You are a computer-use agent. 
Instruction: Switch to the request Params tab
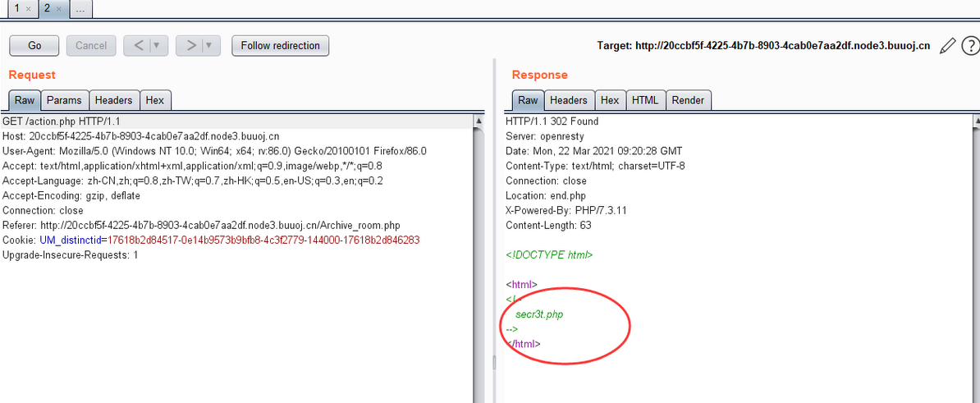pos(64,100)
